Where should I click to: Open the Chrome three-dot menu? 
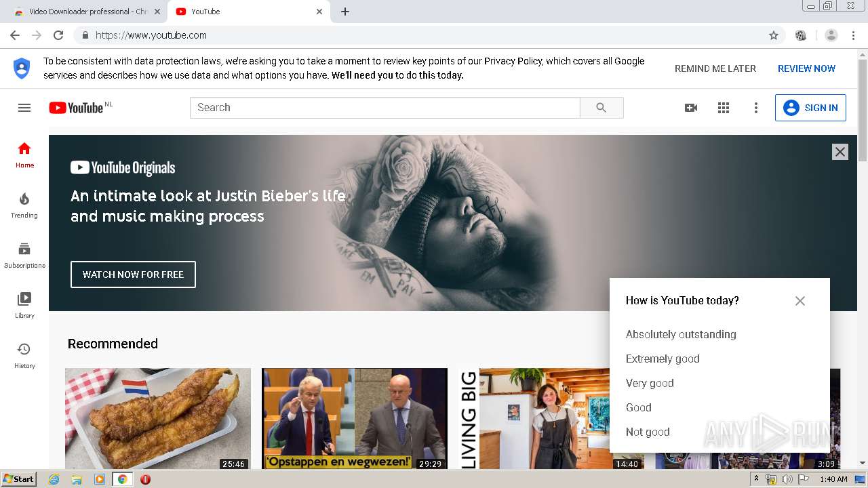pyautogui.click(x=854, y=35)
